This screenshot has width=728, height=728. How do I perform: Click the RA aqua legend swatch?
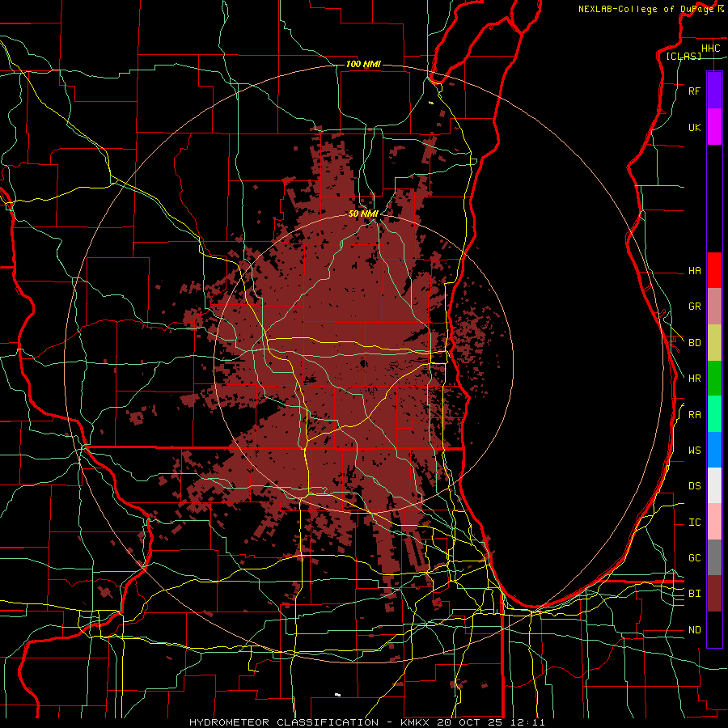(714, 414)
